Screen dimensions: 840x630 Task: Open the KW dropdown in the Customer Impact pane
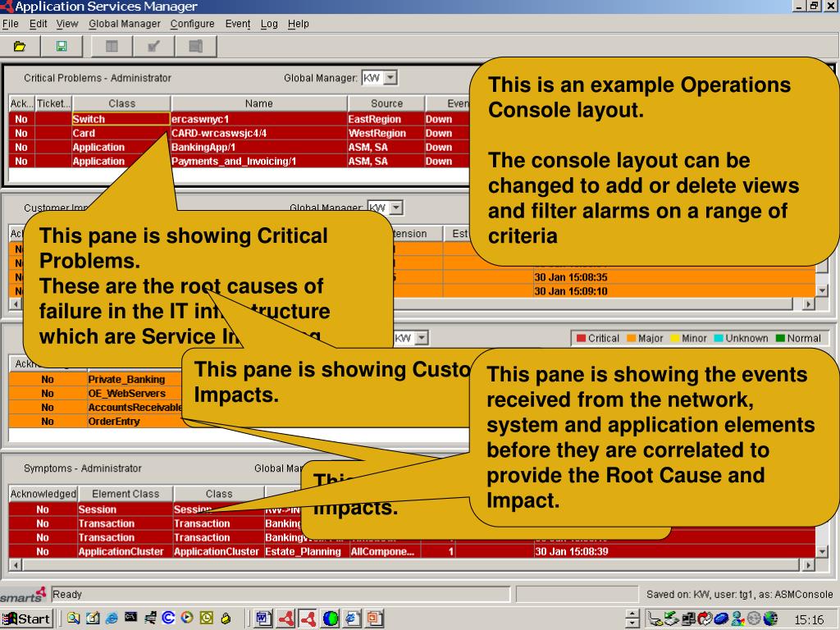397,208
